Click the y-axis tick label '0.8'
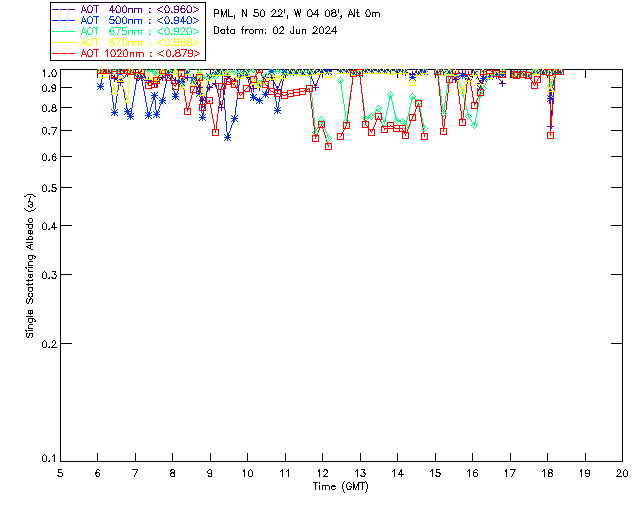This screenshot has width=640, height=512. click(x=49, y=108)
